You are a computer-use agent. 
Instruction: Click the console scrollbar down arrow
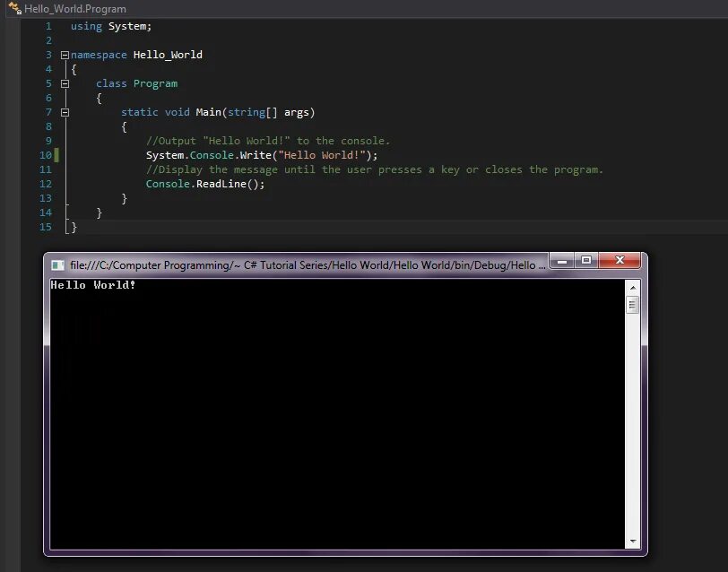632,542
